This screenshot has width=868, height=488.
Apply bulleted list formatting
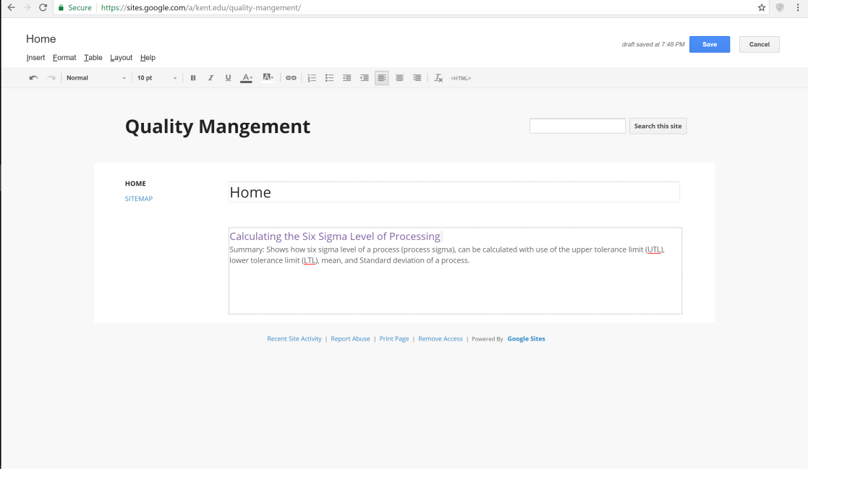pos(329,78)
